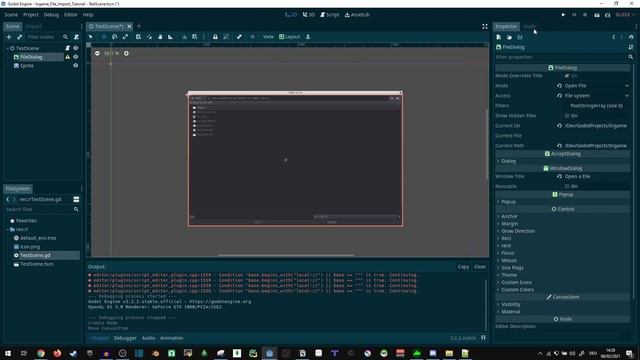Open the Layout menu button

point(289,37)
